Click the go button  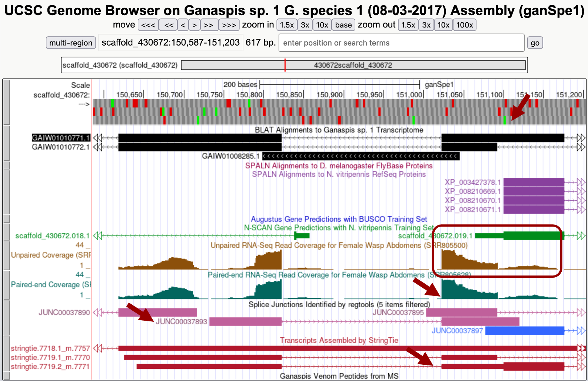(535, 43)
